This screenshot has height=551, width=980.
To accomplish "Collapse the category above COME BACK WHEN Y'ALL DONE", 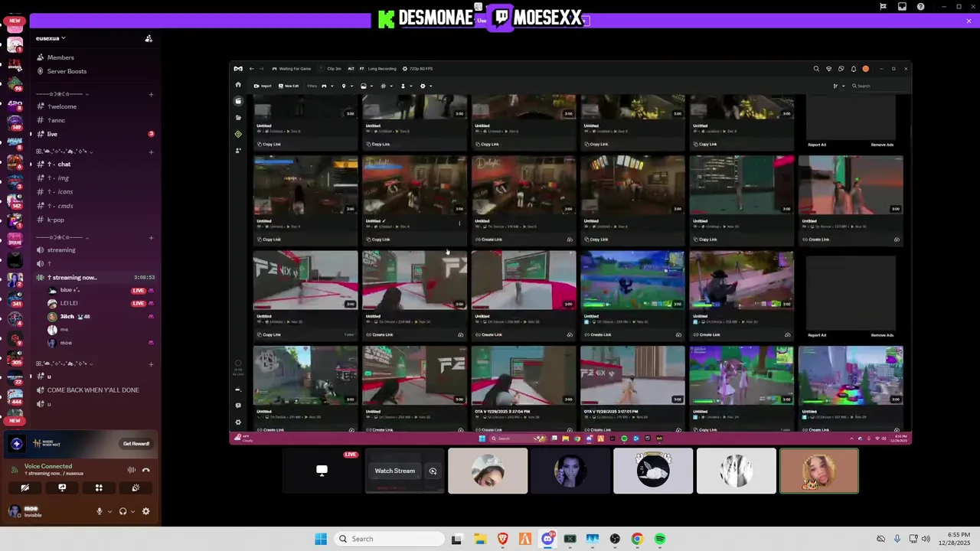I will pos(63,364).
